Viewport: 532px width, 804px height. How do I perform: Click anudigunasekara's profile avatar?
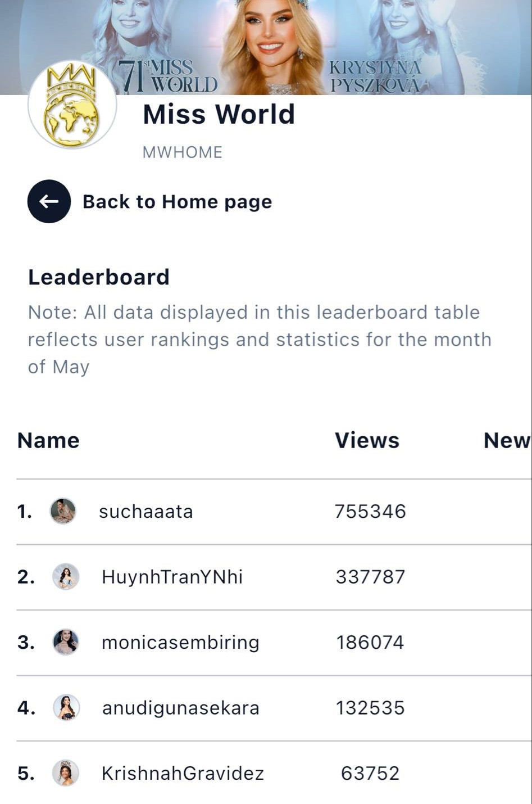point(66,707)
